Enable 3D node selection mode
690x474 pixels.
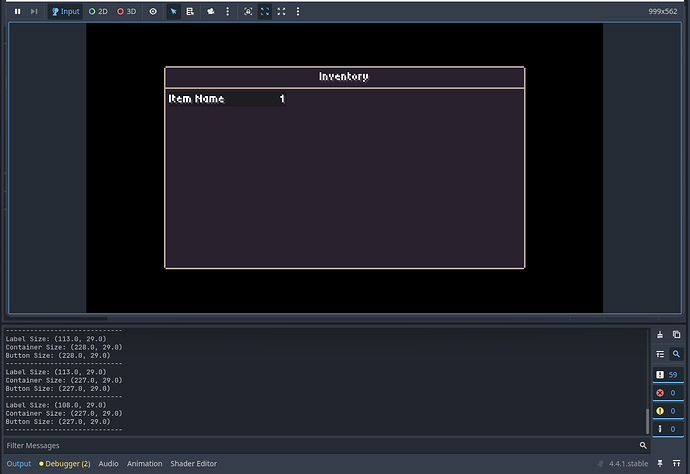coord(126,11)
